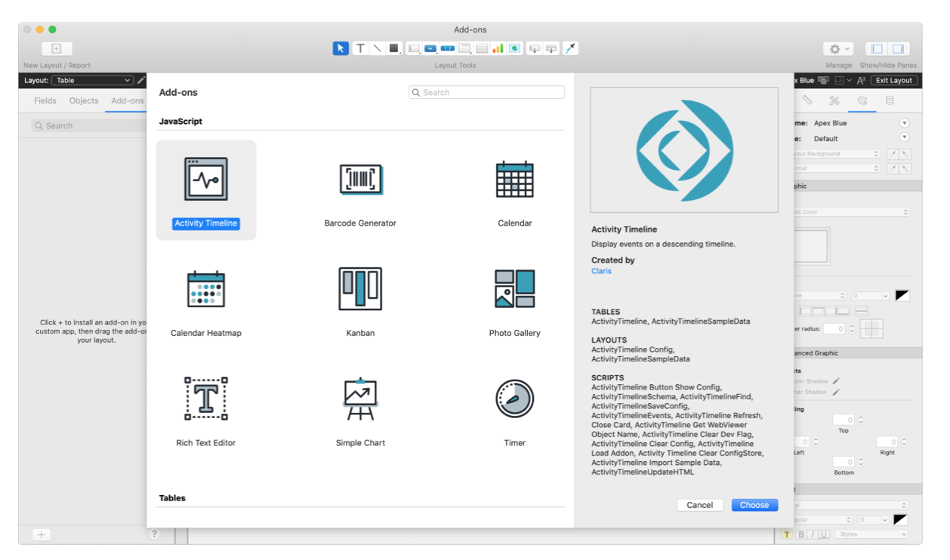Select the Field/Control tool

pyautogui.click(x=414, y=48)
